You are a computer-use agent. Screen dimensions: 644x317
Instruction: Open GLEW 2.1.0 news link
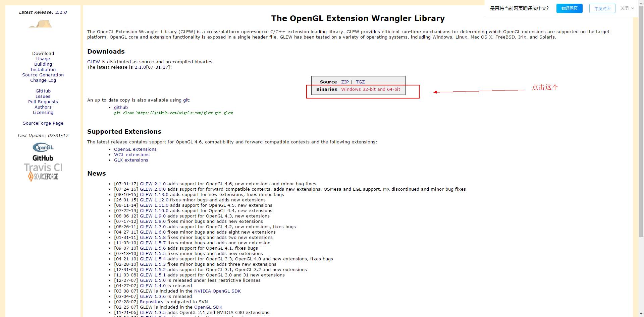tap(153, 184)
